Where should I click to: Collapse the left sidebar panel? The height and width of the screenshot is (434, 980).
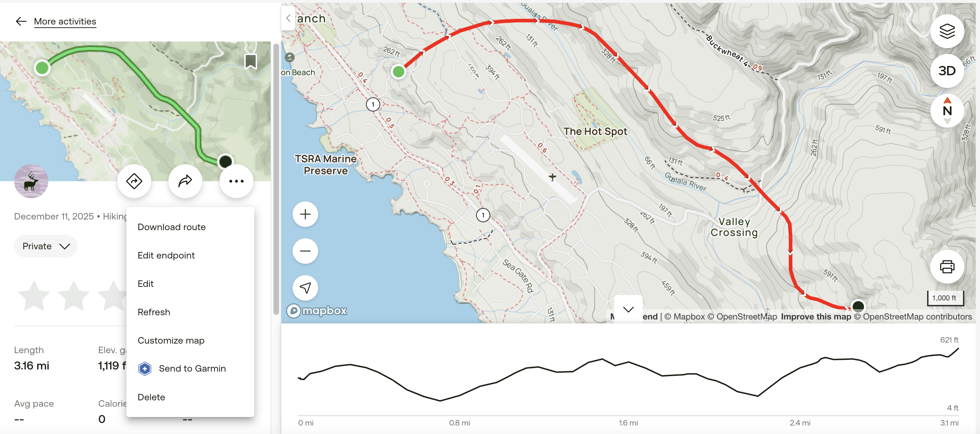(288, 18)
